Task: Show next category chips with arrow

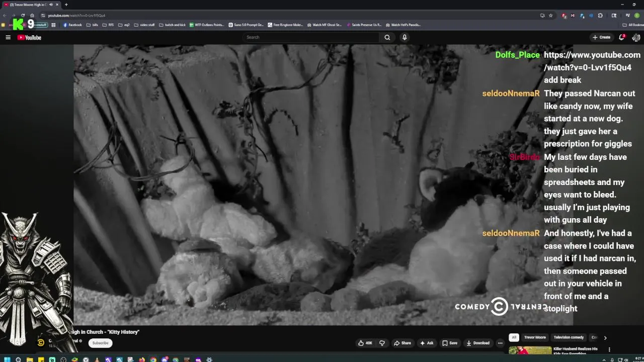Action: click(x=605, y=338)
